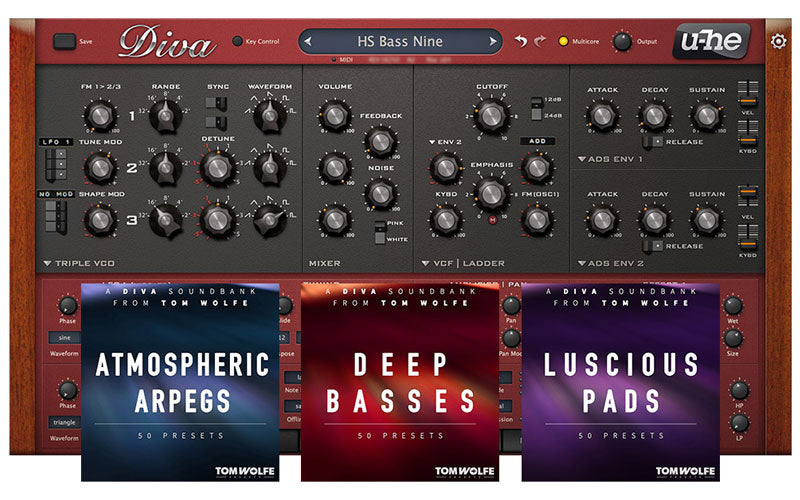Image resolution: width=800 pixels, height=500 pixels.
Task: Click oscillator 2 Detune knob
Action: coord(218,168)
